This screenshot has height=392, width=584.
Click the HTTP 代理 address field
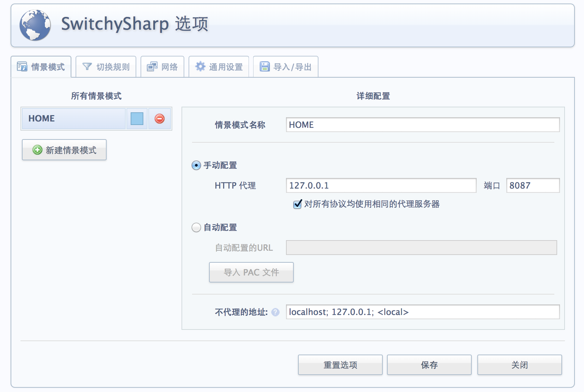(381, 185)
